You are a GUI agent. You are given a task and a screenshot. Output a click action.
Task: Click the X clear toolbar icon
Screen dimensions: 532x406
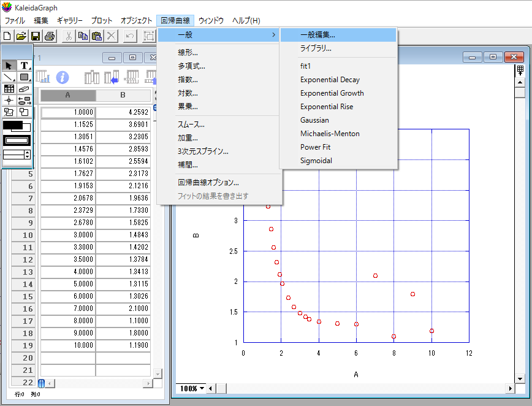pyautogui.click(x=111, y=36)
